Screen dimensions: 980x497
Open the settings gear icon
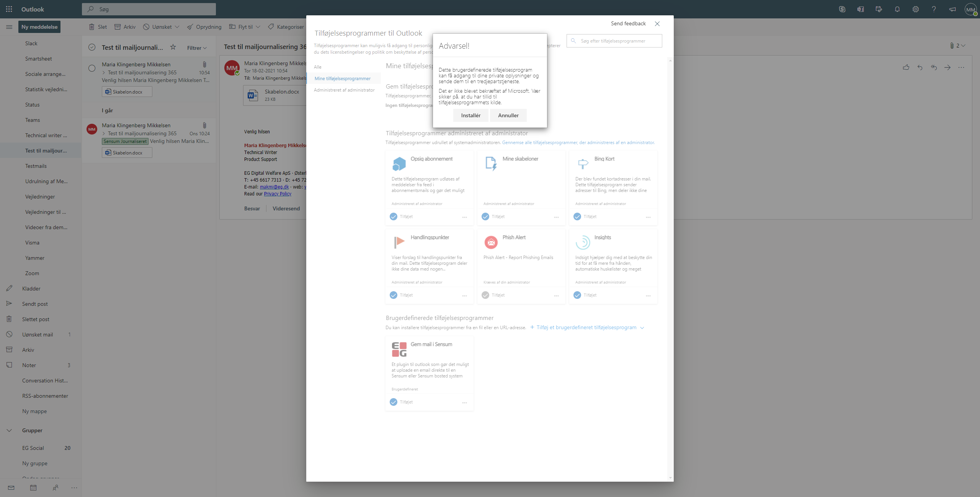pos(916,9)
